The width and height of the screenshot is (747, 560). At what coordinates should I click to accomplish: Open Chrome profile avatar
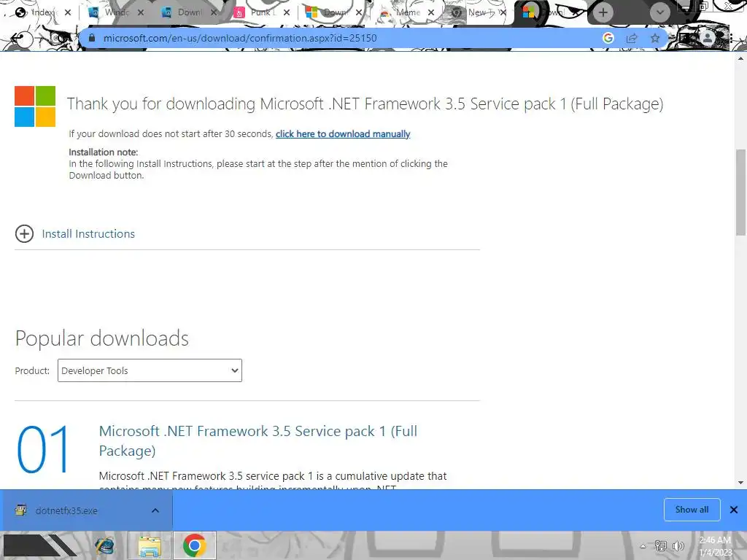708,38
